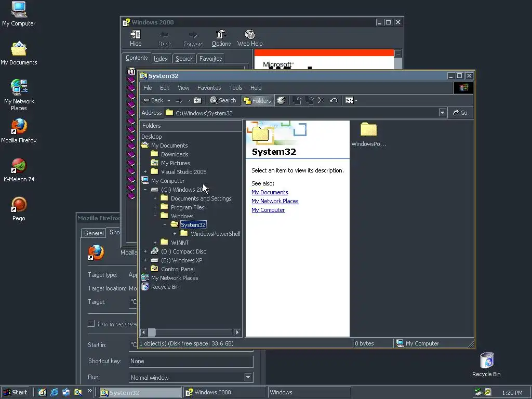Select General tab in Mozilla Firefox properties

(x=94, y=233)
